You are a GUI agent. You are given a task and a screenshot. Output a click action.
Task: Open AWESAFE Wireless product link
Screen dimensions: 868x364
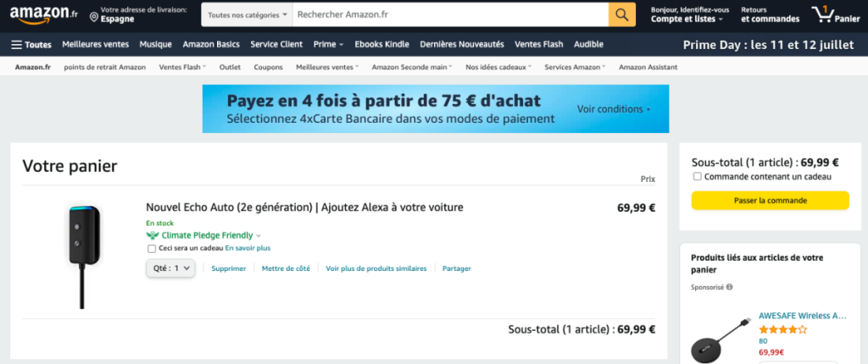(802, 316)
